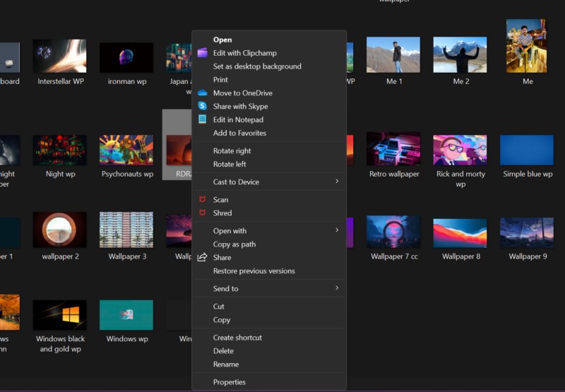Expand the Send to submenu arrow
The width and height of the screenshot is (565, 392).
[x=337, y=288]
